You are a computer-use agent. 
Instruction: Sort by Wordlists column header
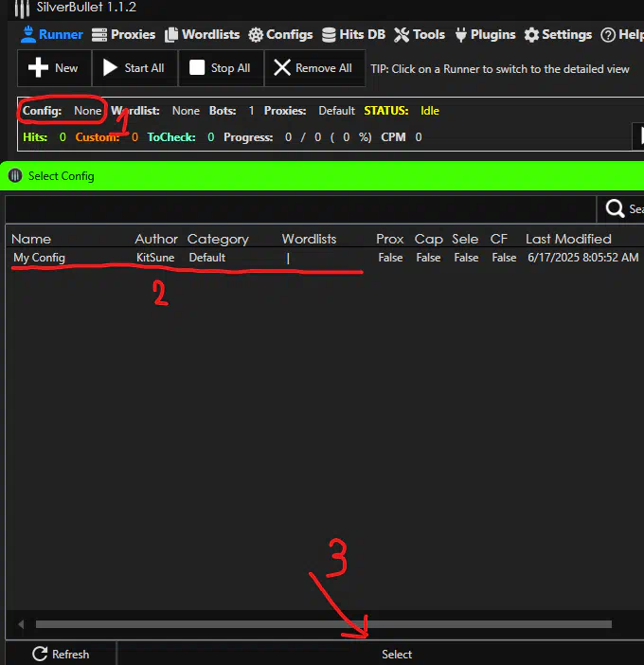tap(309, 239)
